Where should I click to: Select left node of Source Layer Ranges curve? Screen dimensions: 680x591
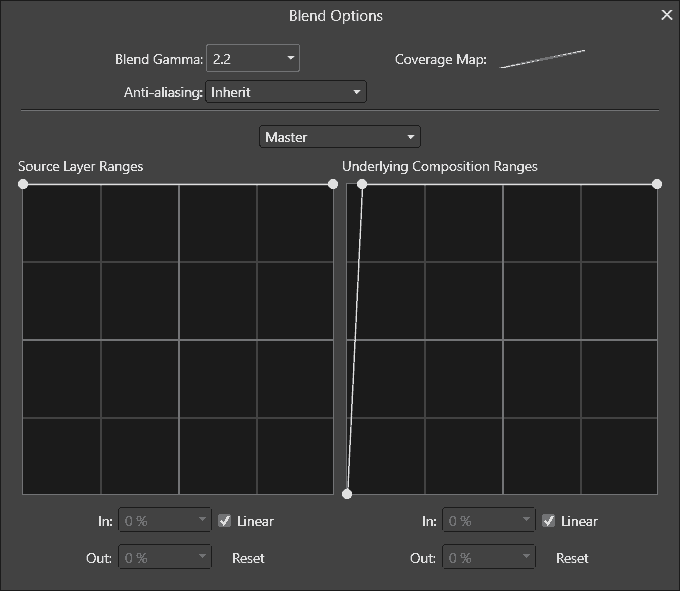tap(23, 184)
